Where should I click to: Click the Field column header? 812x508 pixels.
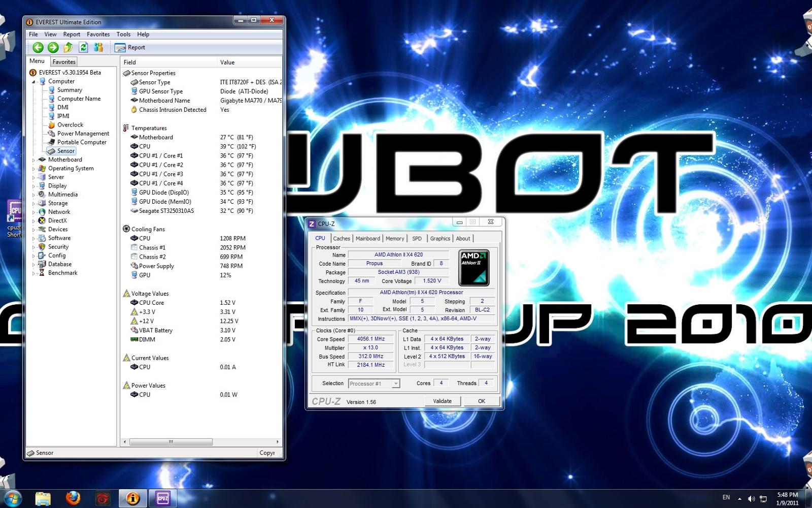point(168,62)
